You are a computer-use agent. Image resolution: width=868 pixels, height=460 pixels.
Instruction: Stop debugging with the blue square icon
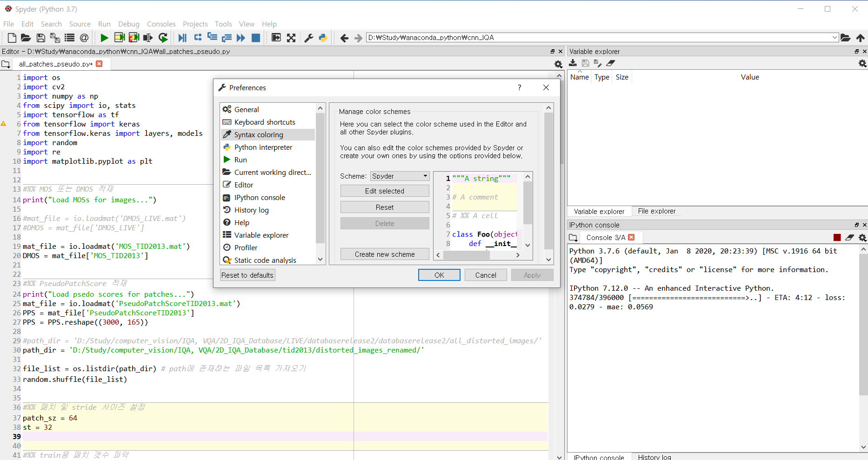click(x=255, y=38)
